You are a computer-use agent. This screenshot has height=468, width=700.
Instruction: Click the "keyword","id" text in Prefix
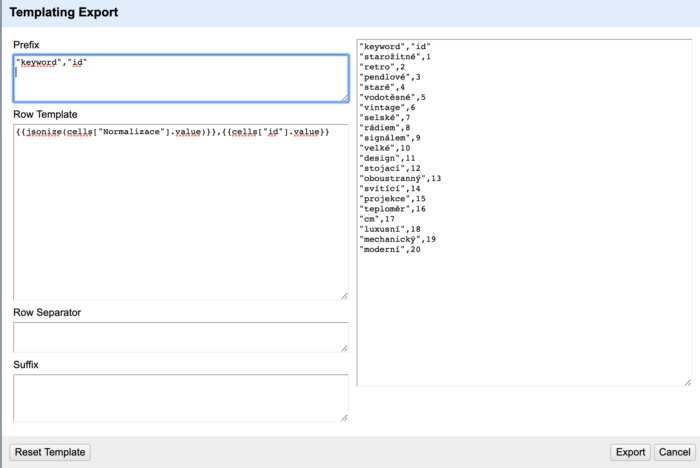click(x=52, y=62)
